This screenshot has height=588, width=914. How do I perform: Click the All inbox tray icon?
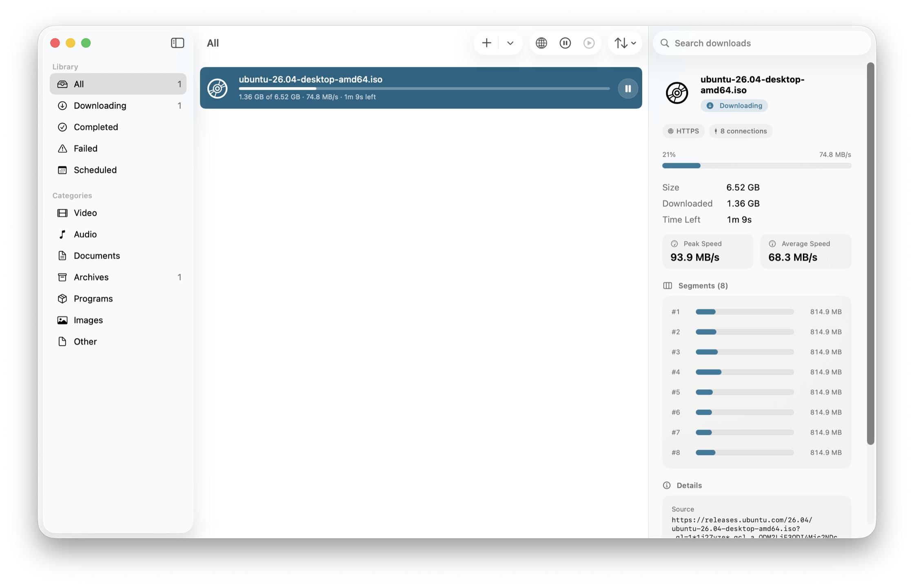point(62,84)
